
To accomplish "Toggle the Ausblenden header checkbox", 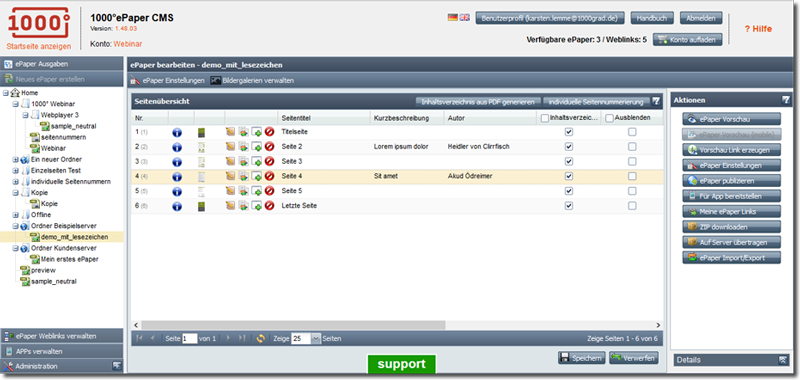I will [609, 118].
